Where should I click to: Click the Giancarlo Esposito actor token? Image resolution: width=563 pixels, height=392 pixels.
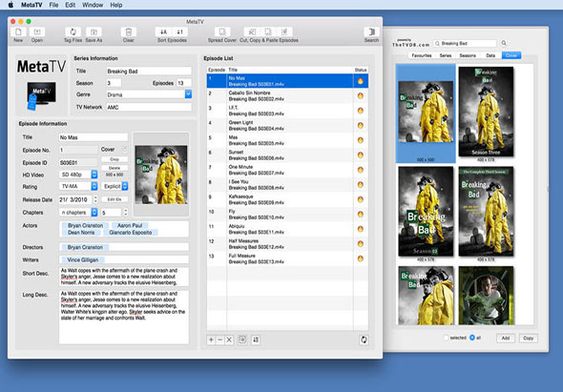131,233
